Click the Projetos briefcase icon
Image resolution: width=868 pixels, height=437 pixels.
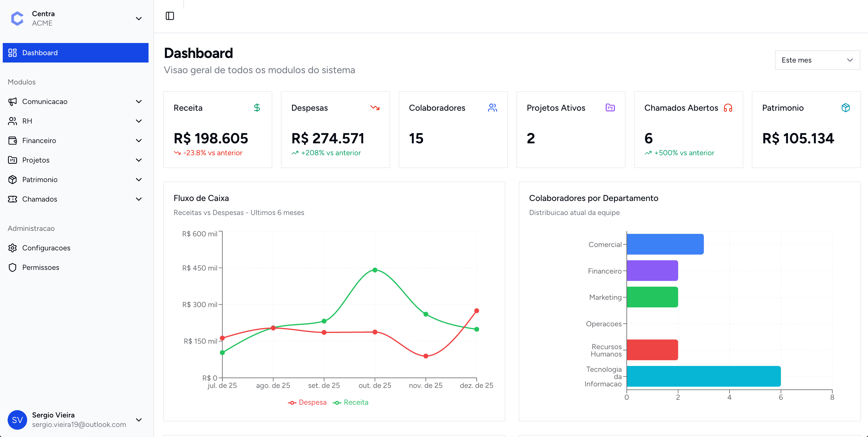click(x=13, y=160)
